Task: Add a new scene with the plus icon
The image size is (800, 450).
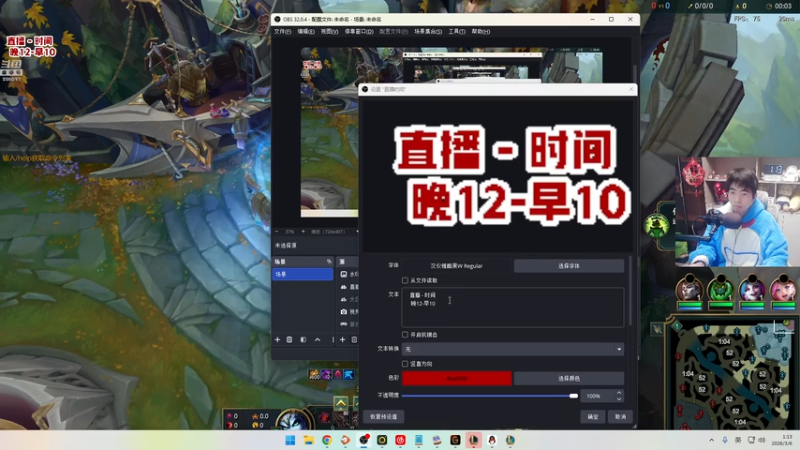Action: pos(278,340)
